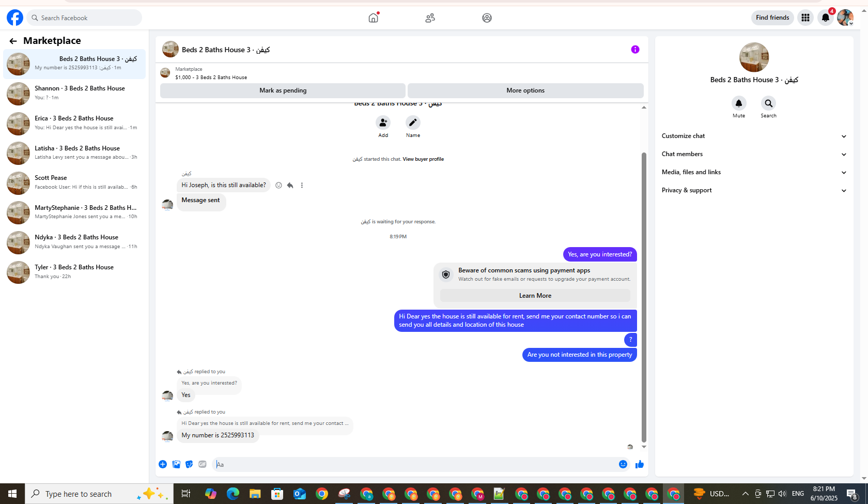This screenshot has width=868, height=504.
Task: React with emoji to "Hi Joseph" message
Action: click(278, 185)
